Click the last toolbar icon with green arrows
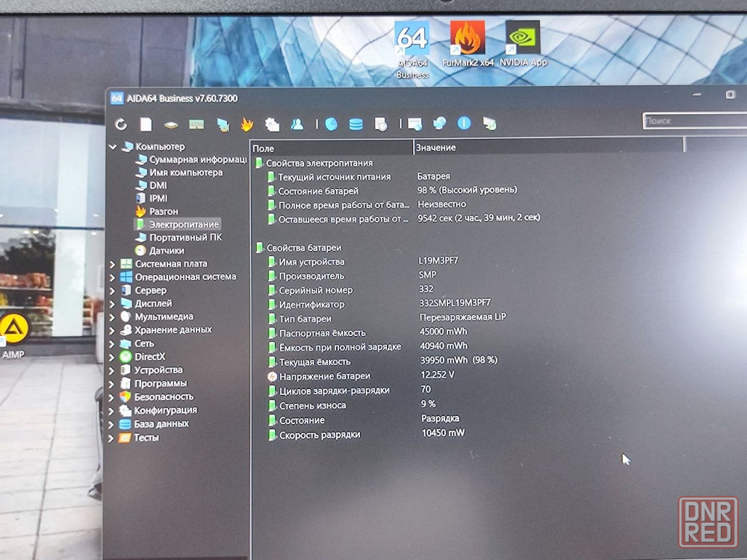 point(489,124)
